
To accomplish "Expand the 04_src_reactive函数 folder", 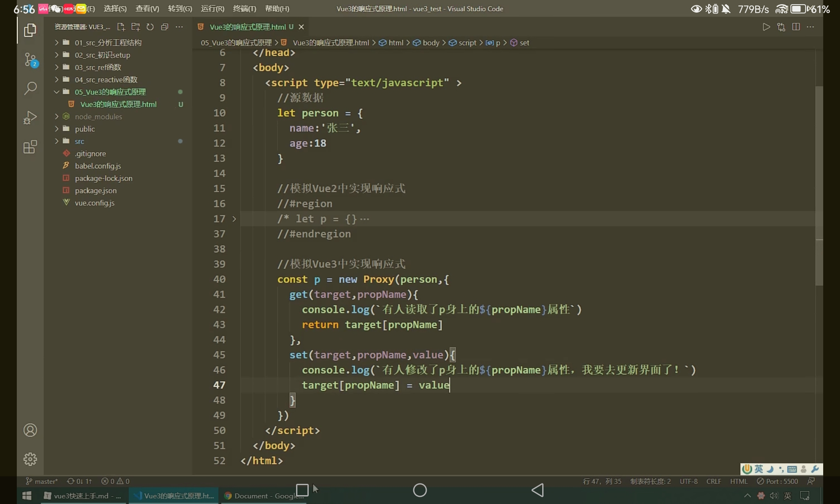I will pos(106,79).
